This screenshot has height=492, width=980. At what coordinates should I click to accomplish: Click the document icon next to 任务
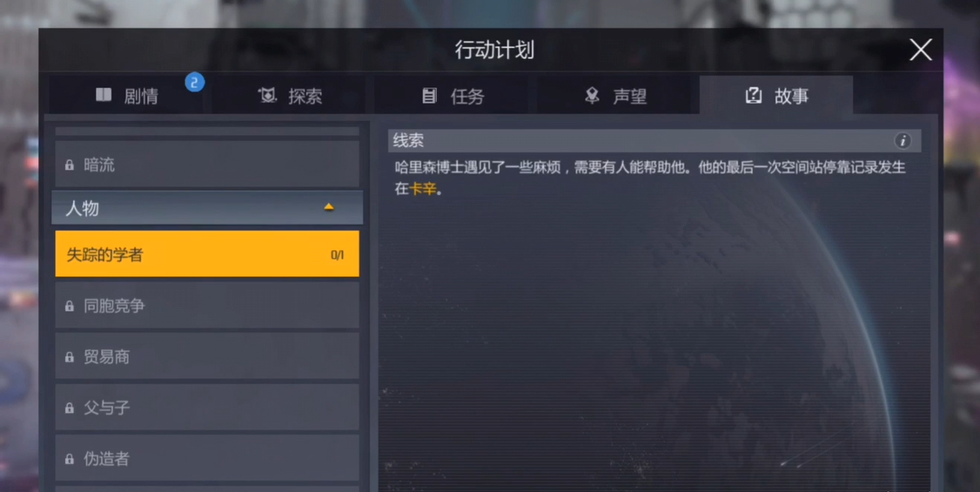pyautogui.click(x=429, y=96)
